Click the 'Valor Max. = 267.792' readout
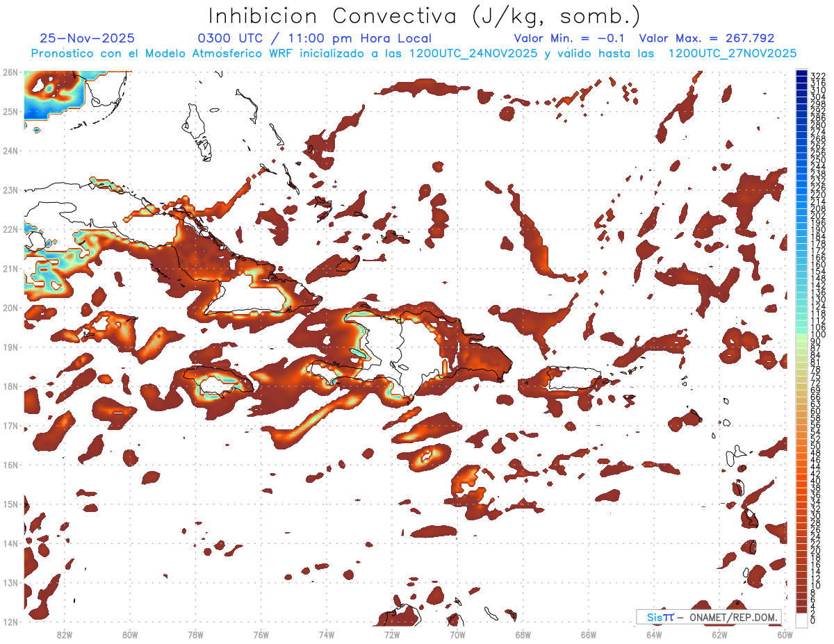 (x=707, y=38)
